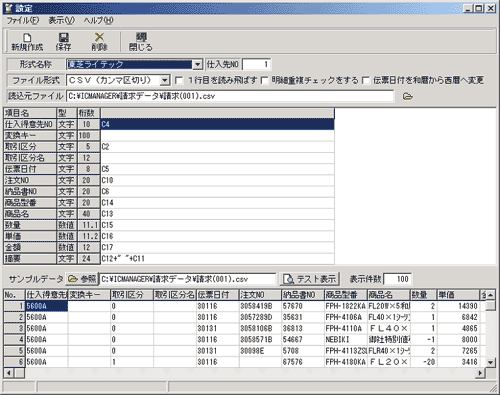This screenshot has height=395, width=500.
Task: Click the 参照 button next to サンプルデータ
Action: [x=82, y=279]
